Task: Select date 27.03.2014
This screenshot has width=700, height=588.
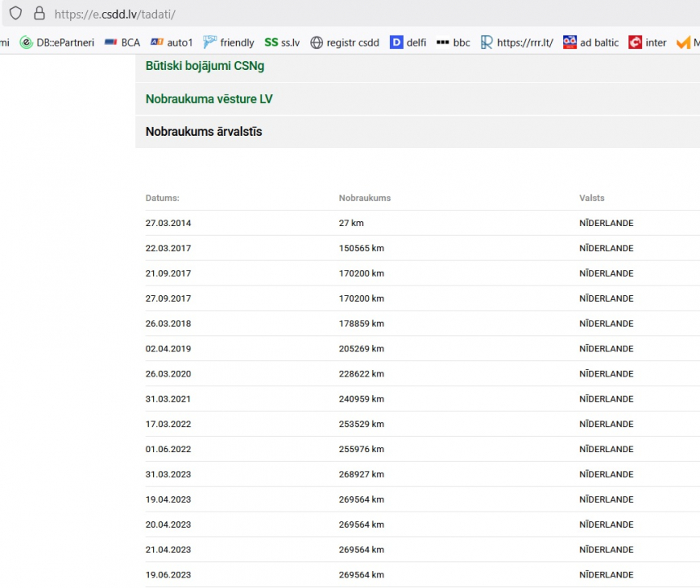Action: point(168,223)
